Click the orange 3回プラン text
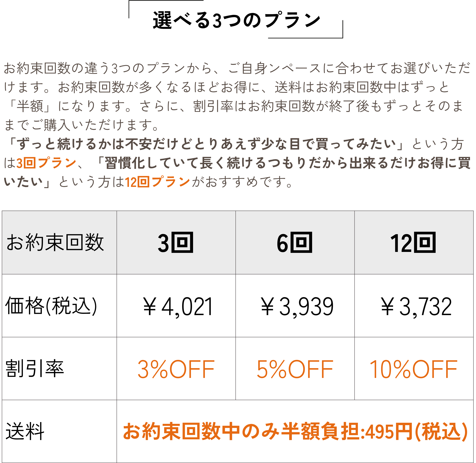The height and width of the screenshot is (463, 476). pyautogui.click(x=46, y=163)
